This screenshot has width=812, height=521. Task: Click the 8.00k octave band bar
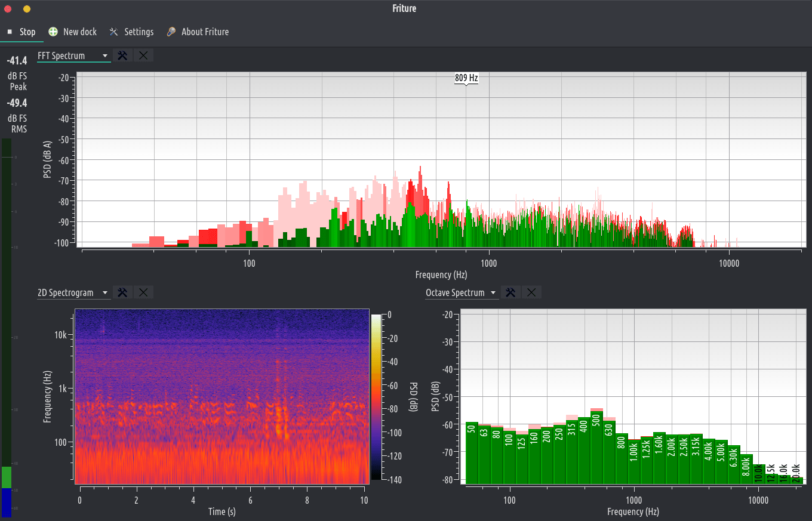pyautogui.click(x=746, y=468)
